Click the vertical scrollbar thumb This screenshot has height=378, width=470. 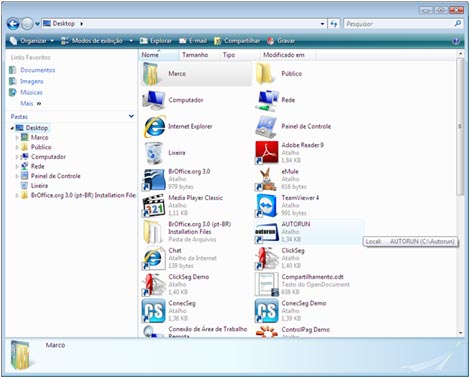(460, 127)
